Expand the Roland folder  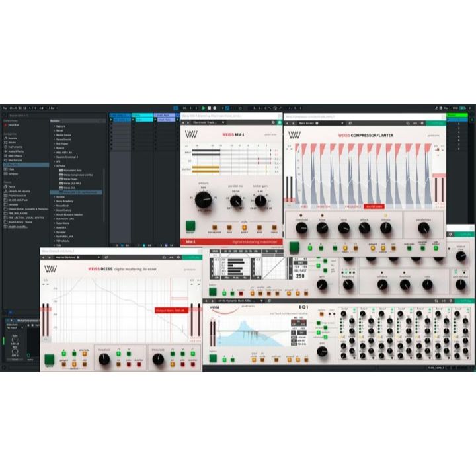pos(55,148)
